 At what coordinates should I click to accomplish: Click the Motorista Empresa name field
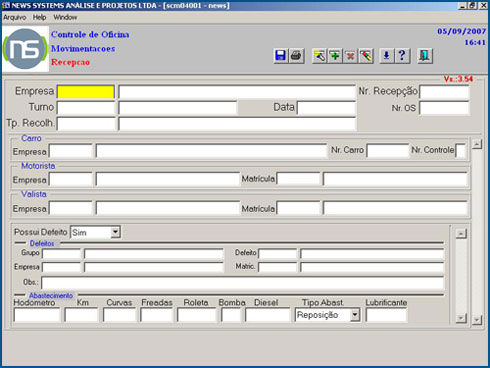[168, 179]
